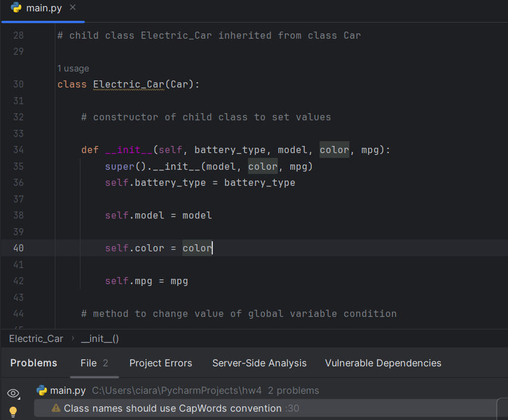Click line number 40 in the gutter

coord(18,248)
